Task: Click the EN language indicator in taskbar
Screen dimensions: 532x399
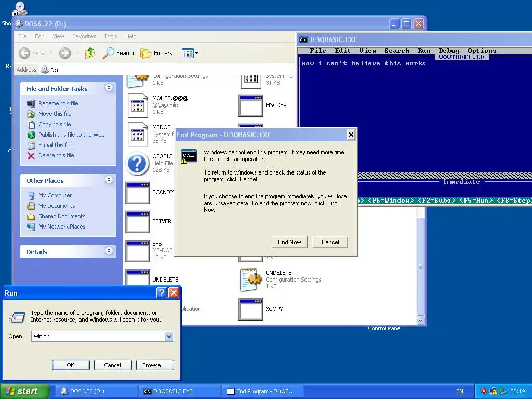Action: click(x=459, y=391)
